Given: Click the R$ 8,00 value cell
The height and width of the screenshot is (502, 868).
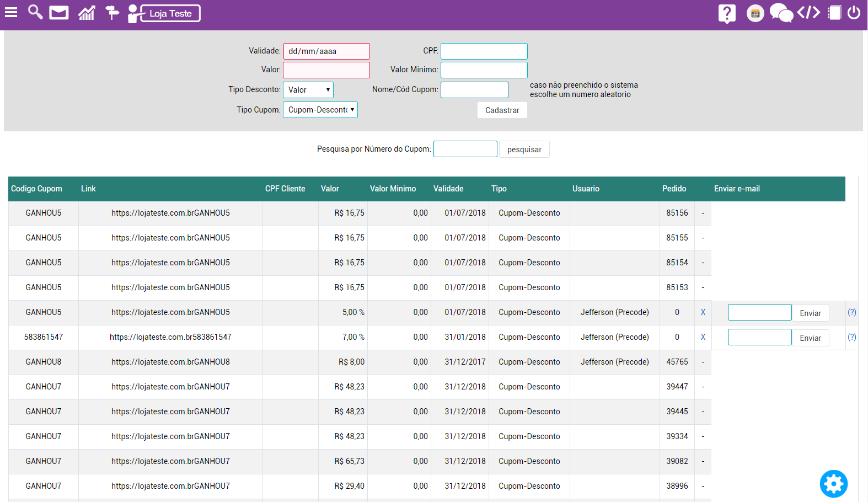Looking at the screenshot, I should (x=351, y=362).
